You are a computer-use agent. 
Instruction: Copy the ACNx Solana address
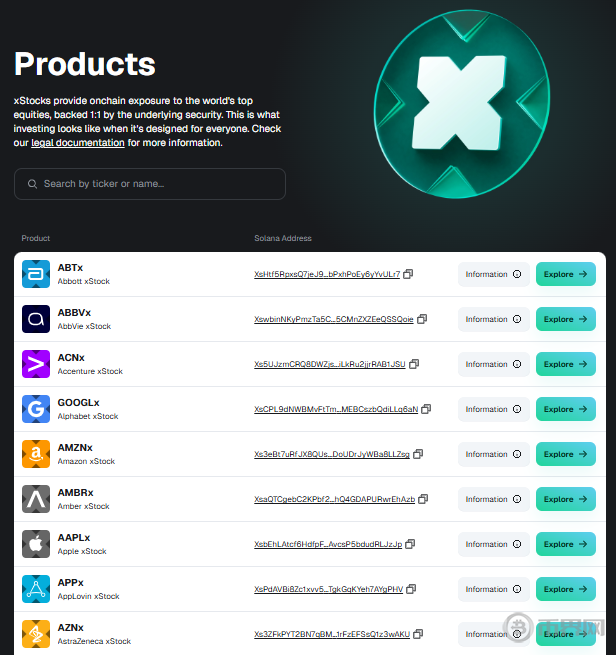point(414,364)
